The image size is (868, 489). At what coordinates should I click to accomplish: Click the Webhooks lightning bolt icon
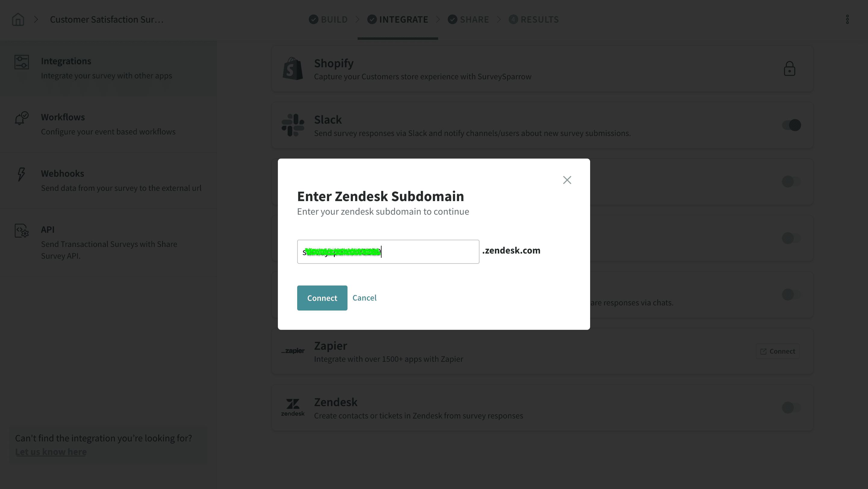(x=21, y=174)
